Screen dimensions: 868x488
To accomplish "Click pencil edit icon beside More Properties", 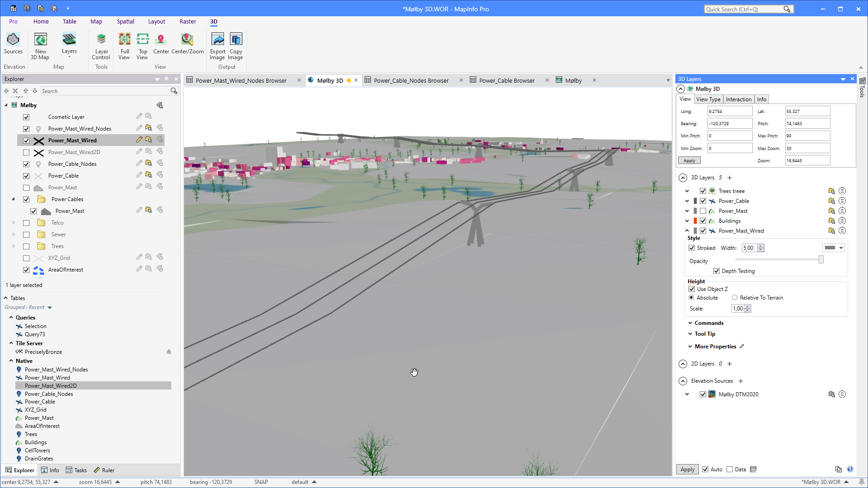I will click(x=742, y=347).
